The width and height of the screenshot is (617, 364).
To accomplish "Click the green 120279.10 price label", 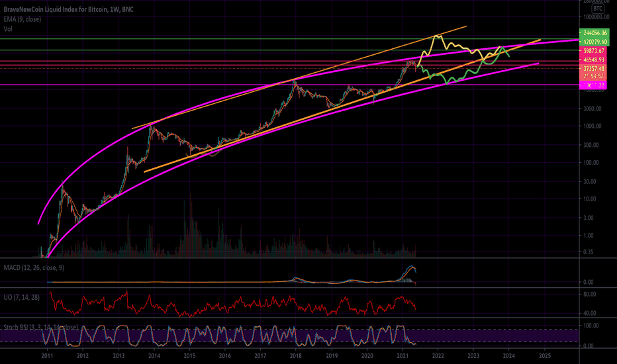I will [x=595, y=42].
